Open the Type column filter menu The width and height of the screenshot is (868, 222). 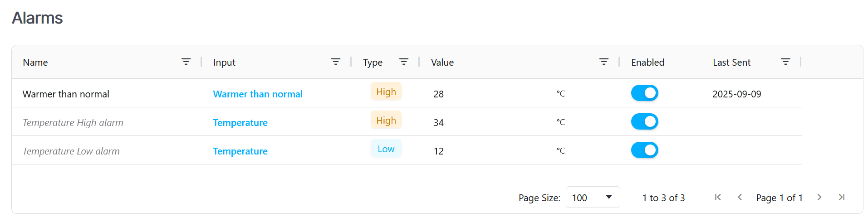pyautogui.click(x=404, y=62)
